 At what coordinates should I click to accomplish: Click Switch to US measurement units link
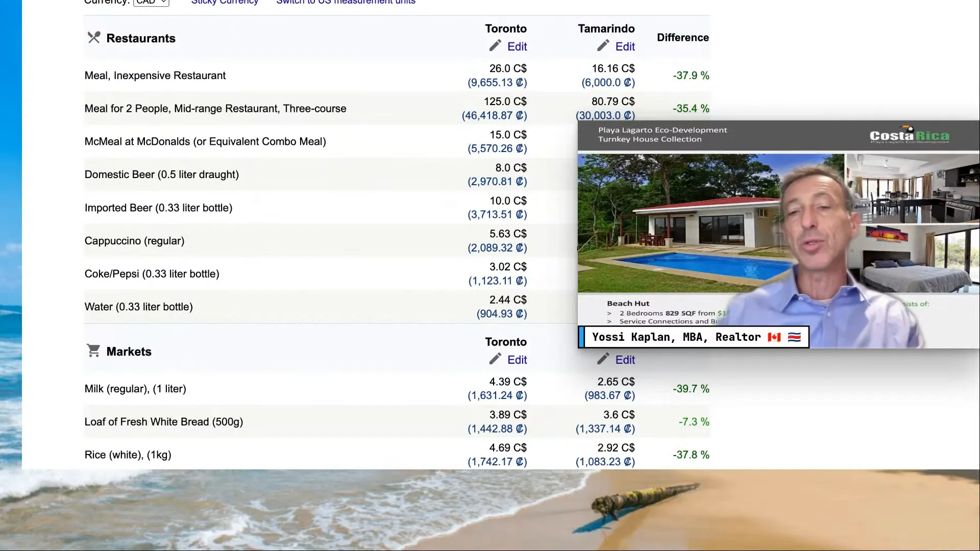(346, 2)
